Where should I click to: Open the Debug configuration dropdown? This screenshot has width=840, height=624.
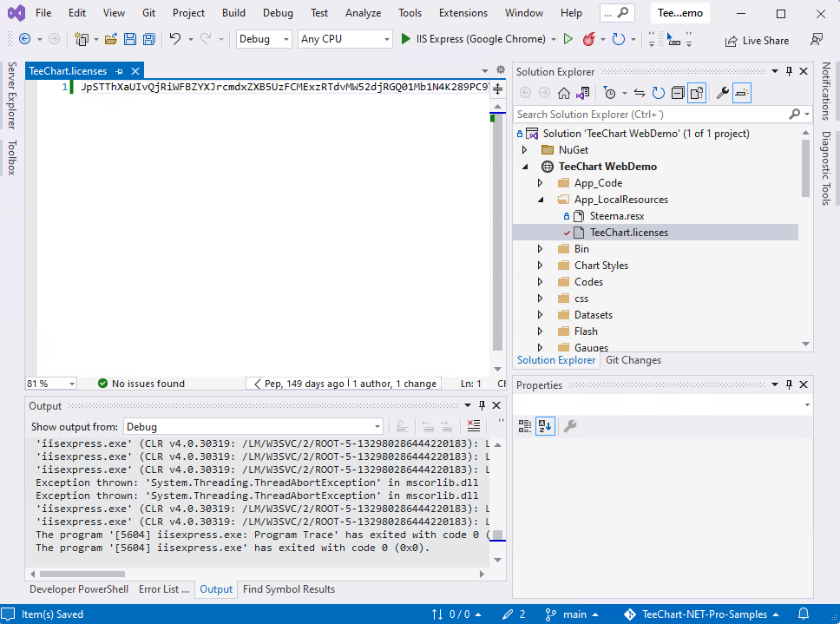click(264, 39)
